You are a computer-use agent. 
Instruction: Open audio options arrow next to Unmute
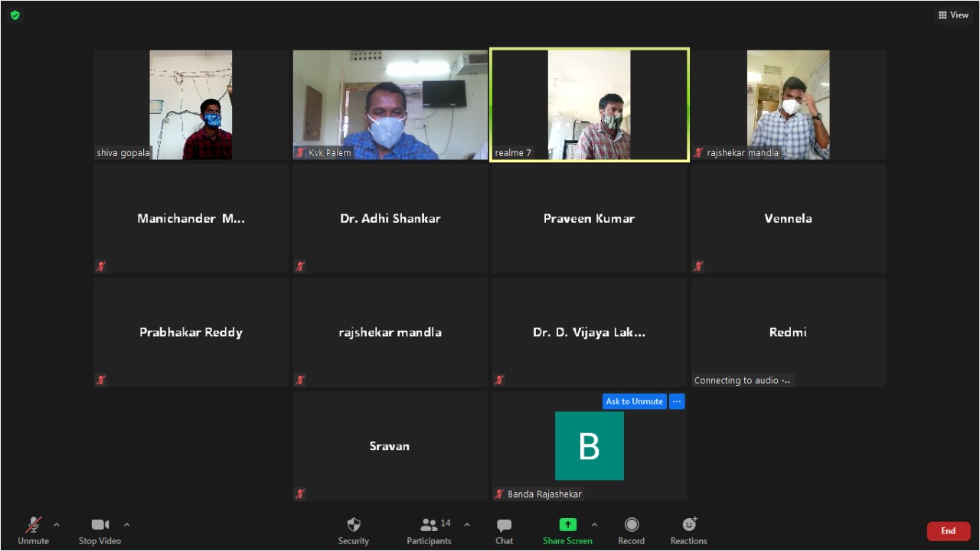tap(57, 524)
